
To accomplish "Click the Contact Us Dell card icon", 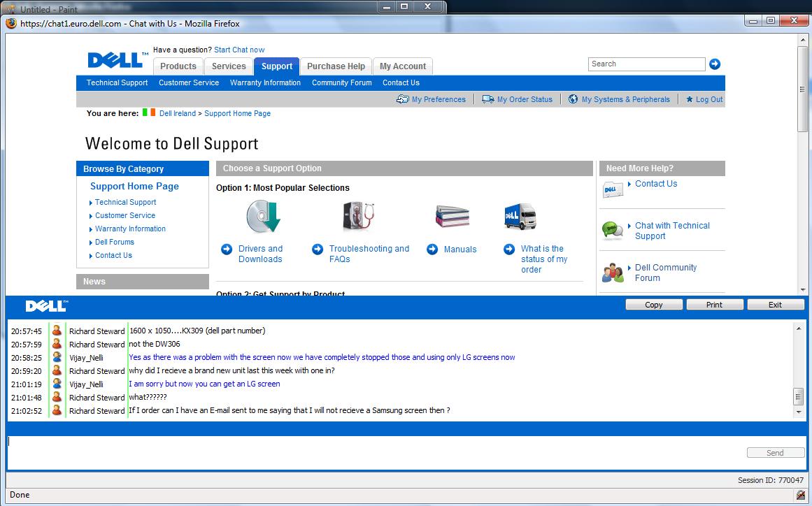I will pos(613,189).
